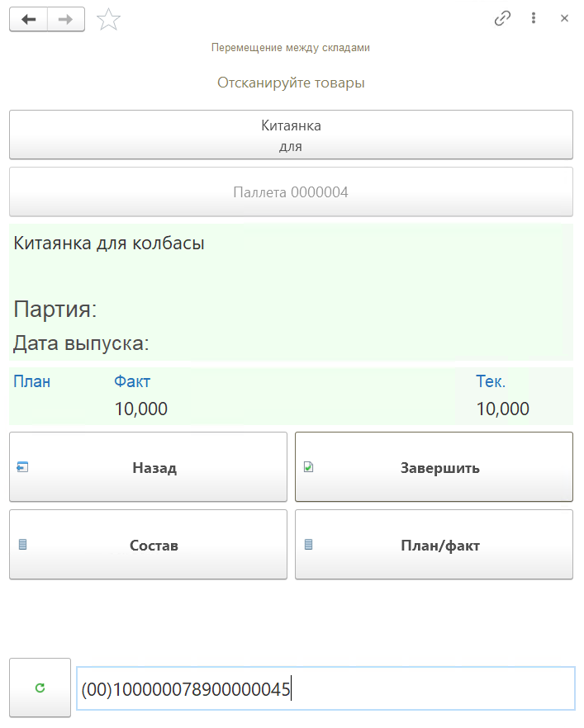584x728 pixels.
Task: Click the План column header link
Action: click(31, 381)
